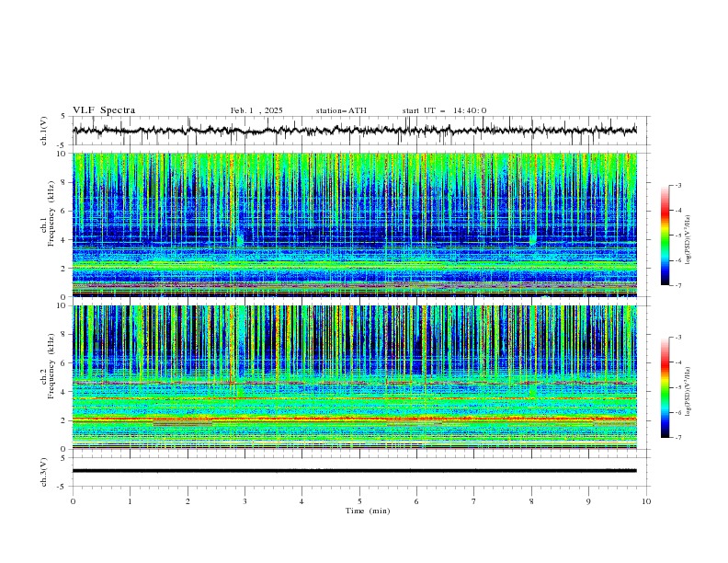Viewport: 728px width, 563px height.
Task: Click the lower ch.2 PSD color bar
Action: (665, 387)
